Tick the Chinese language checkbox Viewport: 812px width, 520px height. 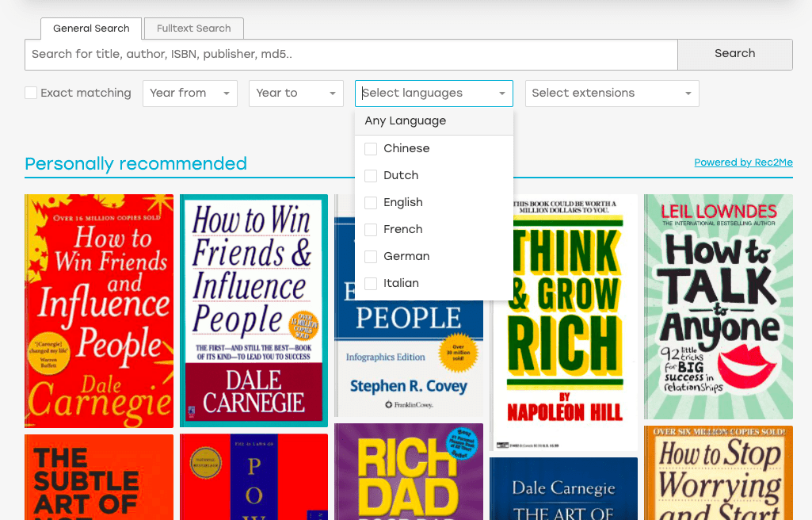click(371, 149)
